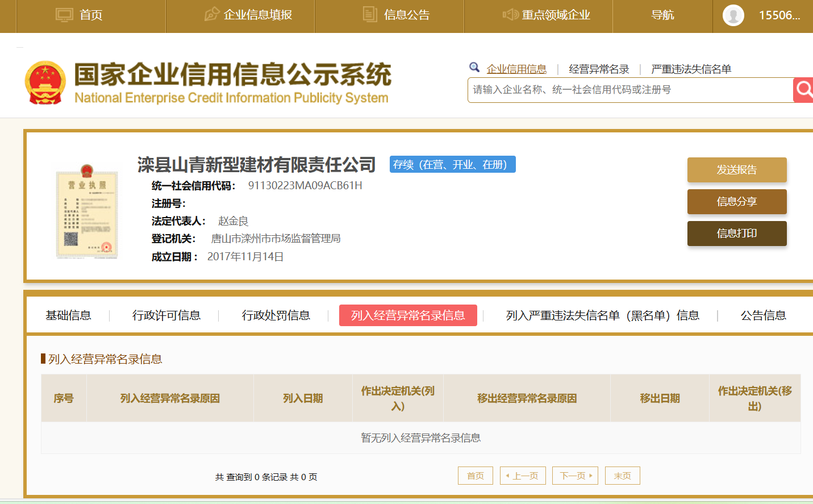Switch to the 行政许可信息 tab

pyautogui.click(x=166, y=315)
